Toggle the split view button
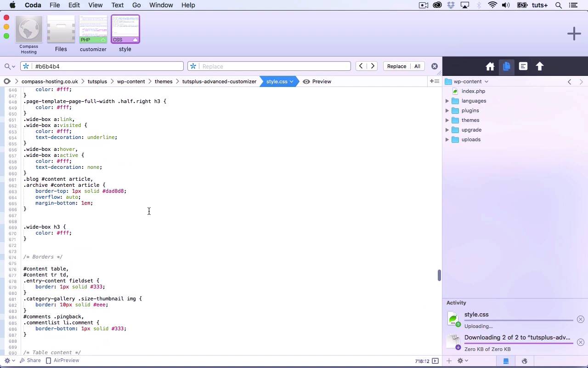Screen dimensions: 588x368 tap(434, 81)
